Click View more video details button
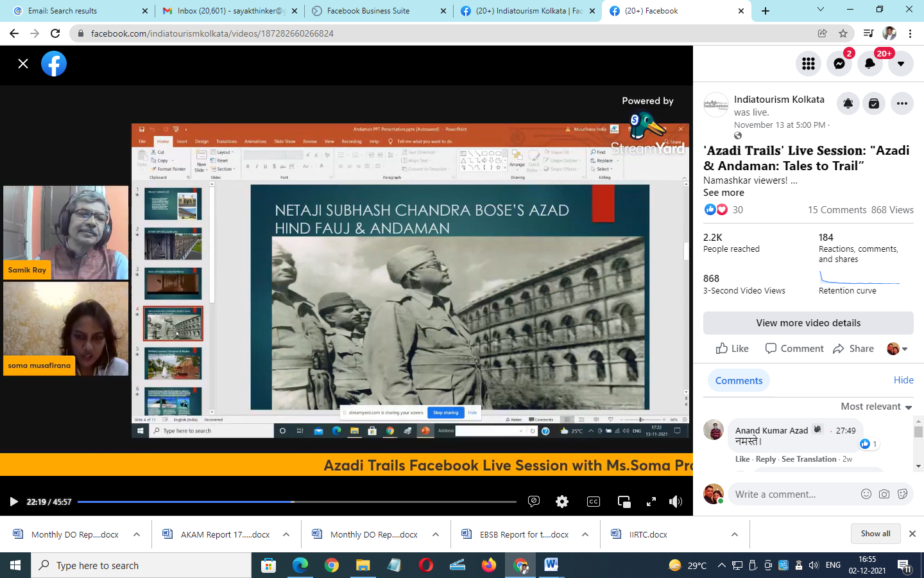 coord(808,323)
